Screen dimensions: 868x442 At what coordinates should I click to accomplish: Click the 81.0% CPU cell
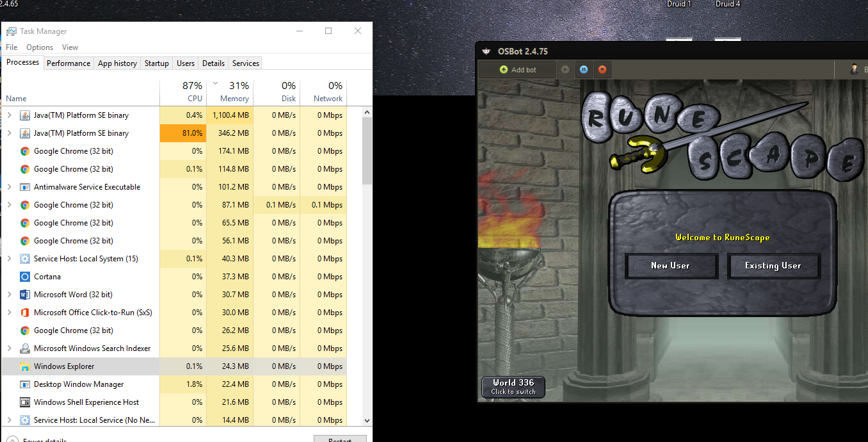pos(183,133)
